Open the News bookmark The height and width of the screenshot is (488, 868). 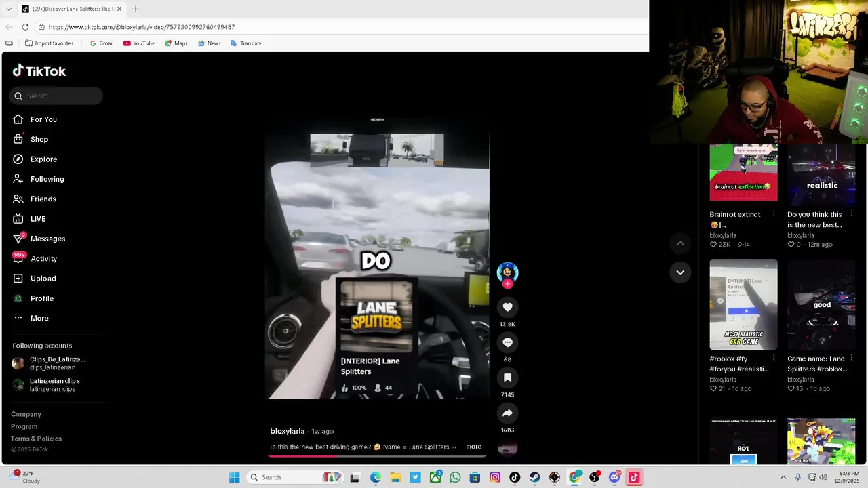[209, 43]
